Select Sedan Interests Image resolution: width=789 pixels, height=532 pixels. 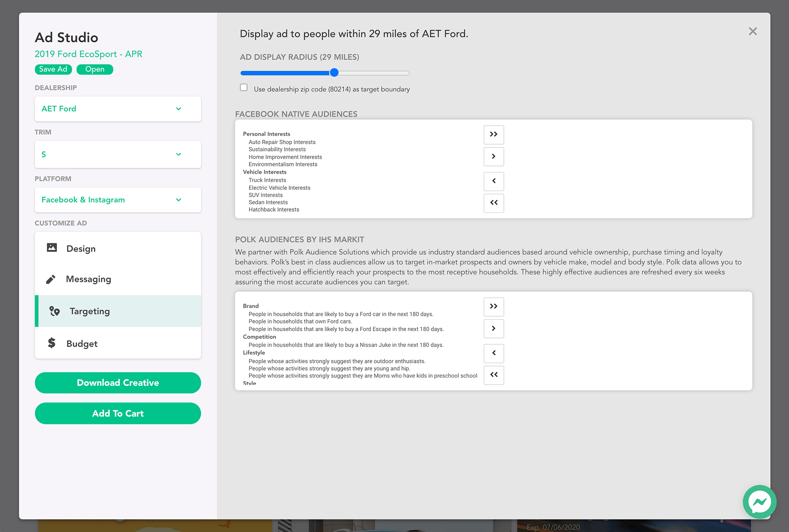[x=268, y=203]
